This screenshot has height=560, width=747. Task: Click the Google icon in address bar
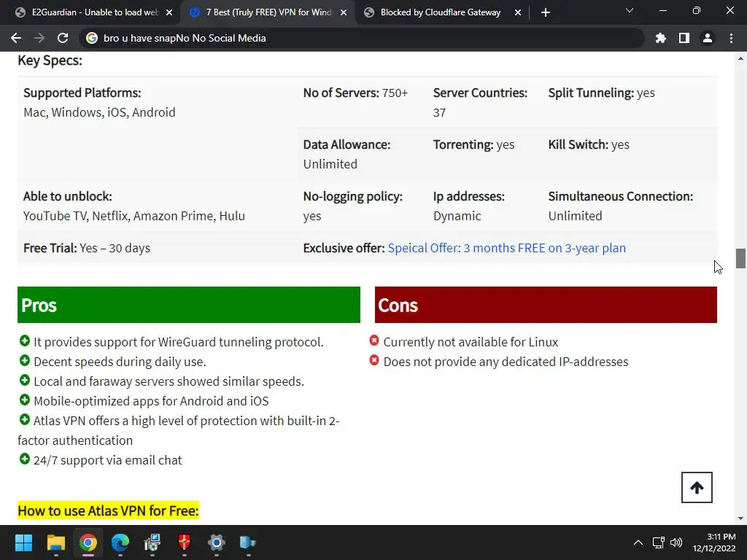coord(92,38)
